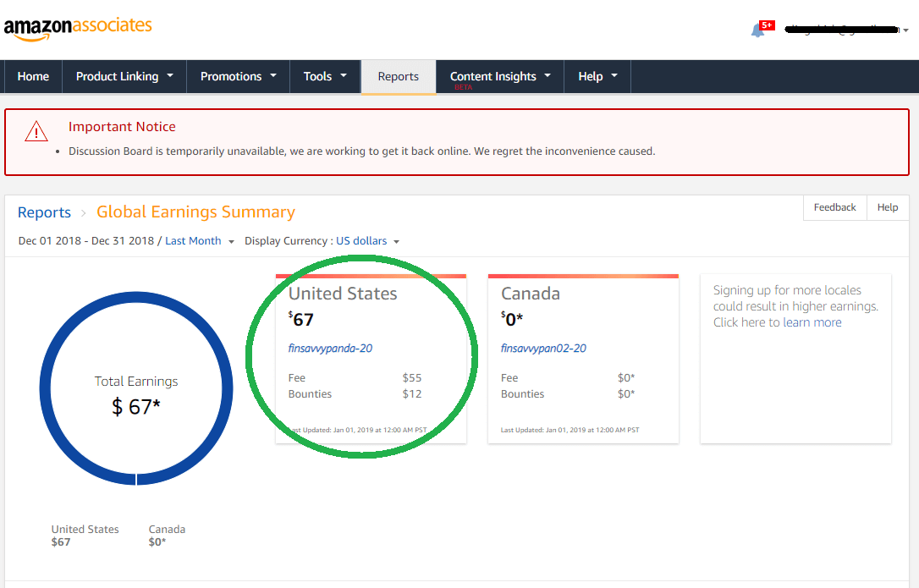Click Canada $0* legend under chart
This screenshot has width=919, height=588.
pyautogui.click(x=167, y=536)
